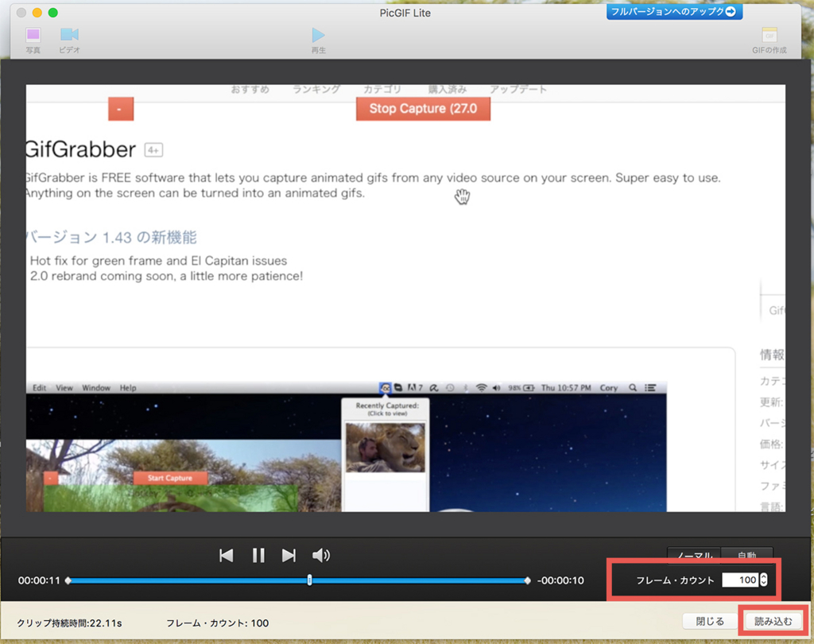Click the clip end trim marker
Image resolution: width=814 pixels, height=644 pixels.
point(528,580)
